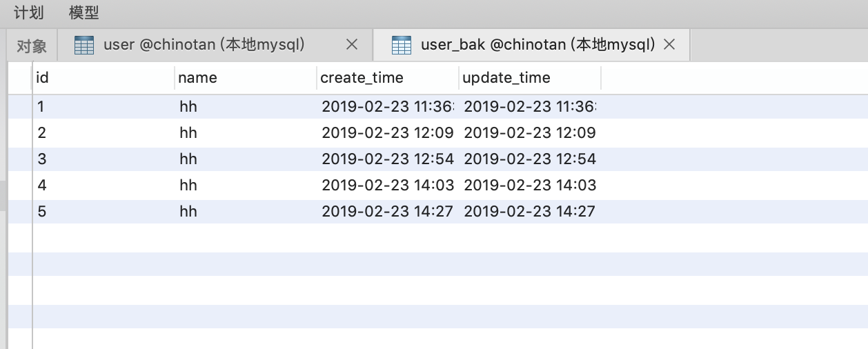Screen dimensions: 868x349
Task: Click the name cell hh in row 3
Action: click(x=246, y=159)
